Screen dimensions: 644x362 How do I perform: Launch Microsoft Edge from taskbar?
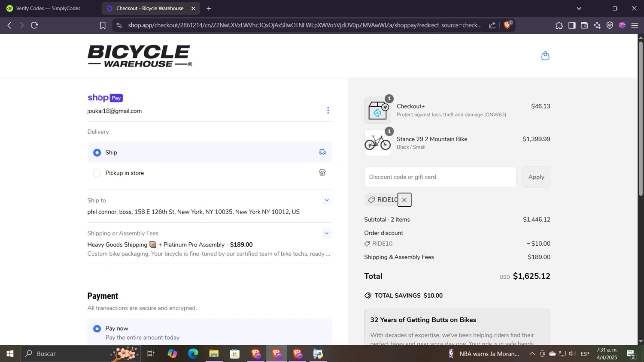[x=193, y=354]
